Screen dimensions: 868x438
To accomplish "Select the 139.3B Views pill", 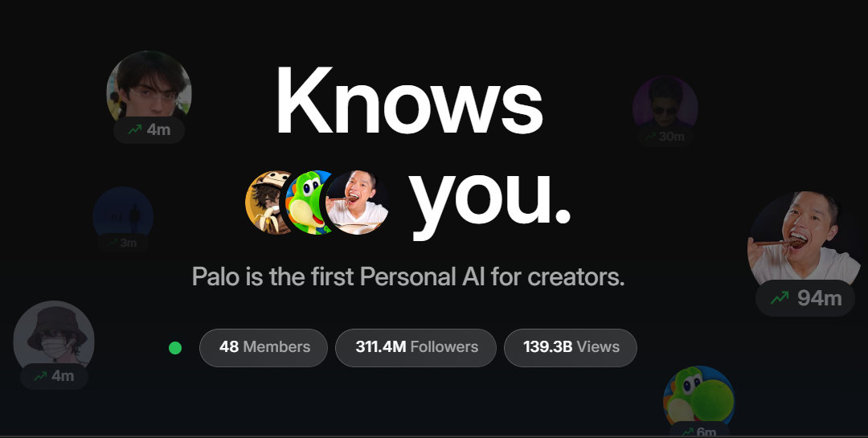I will coord(571,348).
